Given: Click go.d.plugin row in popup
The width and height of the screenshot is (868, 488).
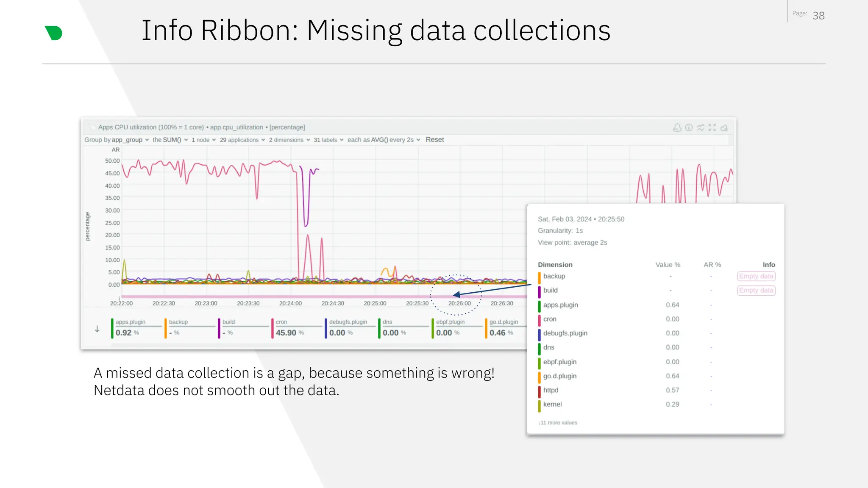Looking at the screenshot, I should pyautogui.click(x=657, y=376).
